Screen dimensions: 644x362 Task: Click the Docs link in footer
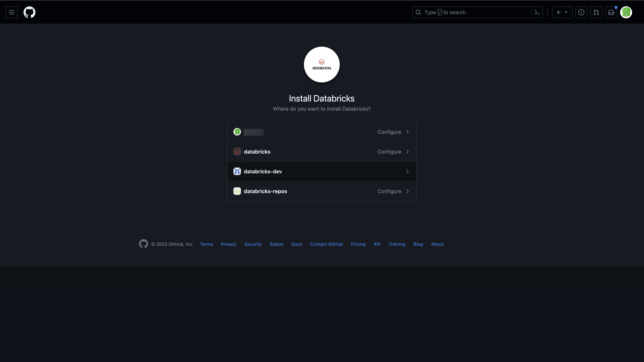pyautogui.click(x=297, y=244)
